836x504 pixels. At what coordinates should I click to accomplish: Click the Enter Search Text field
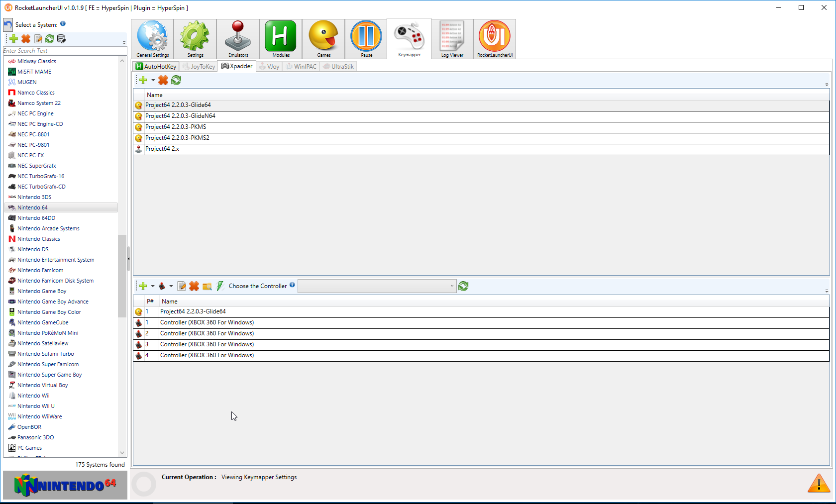pos(62,51)
